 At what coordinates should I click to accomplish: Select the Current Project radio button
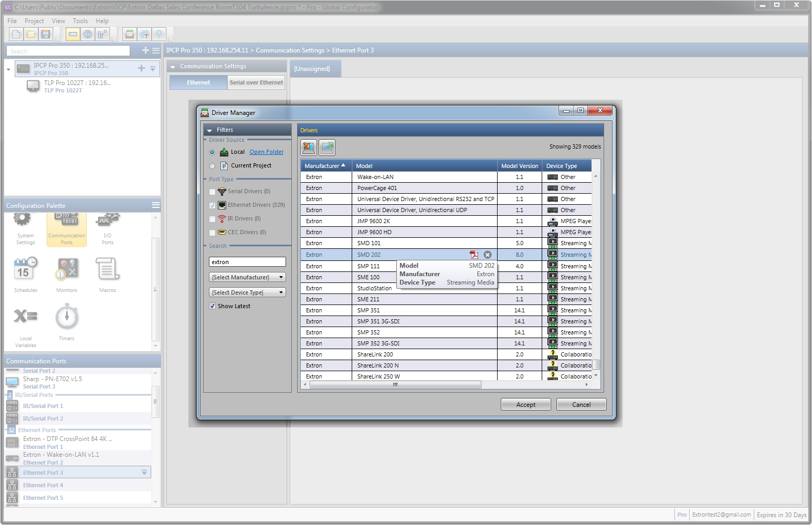[x=212, y=166]
